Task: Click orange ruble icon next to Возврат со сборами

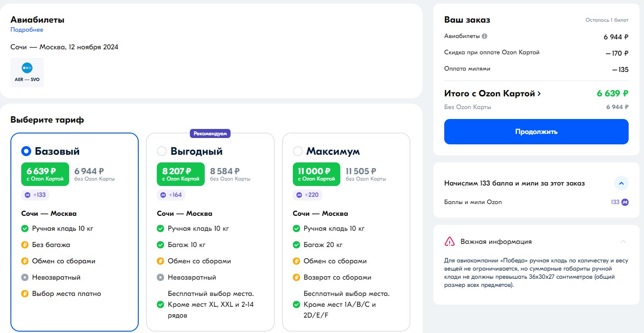Action: tap(296, 277)
